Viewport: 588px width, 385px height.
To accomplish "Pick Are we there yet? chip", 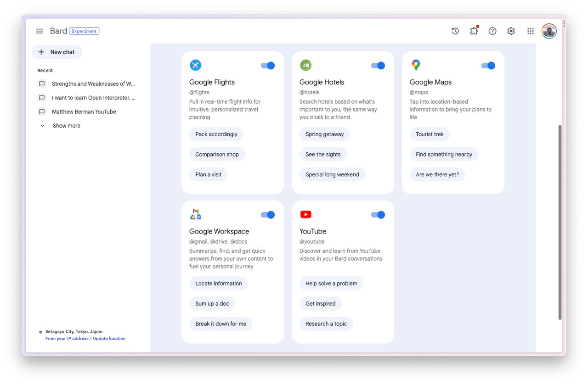I will (x=437, y=175).
